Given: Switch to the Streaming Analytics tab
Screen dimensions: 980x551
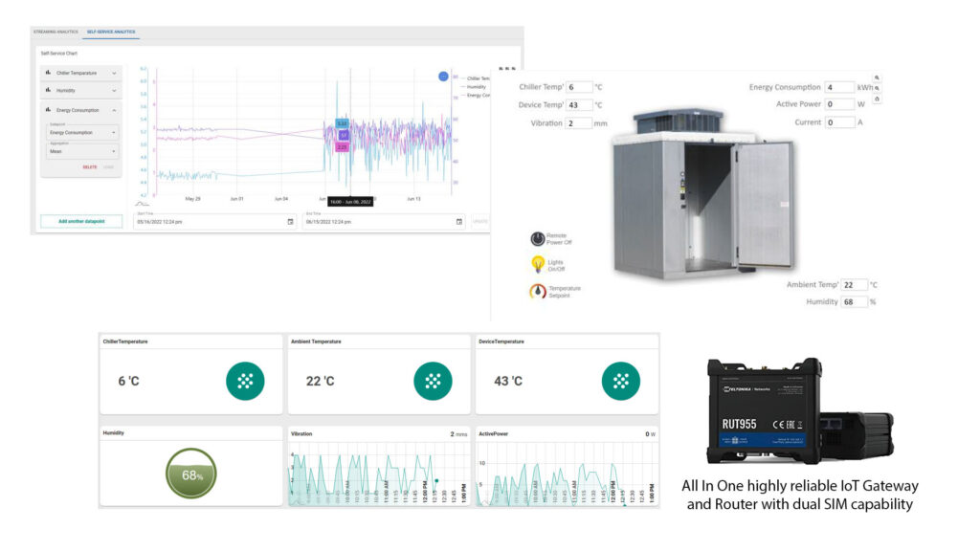Looking at the screenshot, I should point(56,33).
